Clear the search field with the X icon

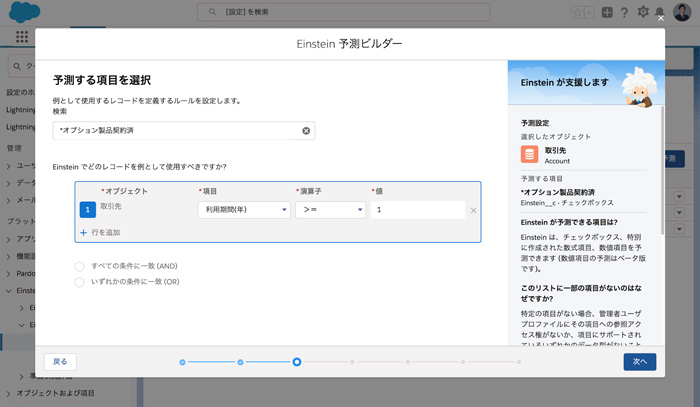click(x=306, y=131)
